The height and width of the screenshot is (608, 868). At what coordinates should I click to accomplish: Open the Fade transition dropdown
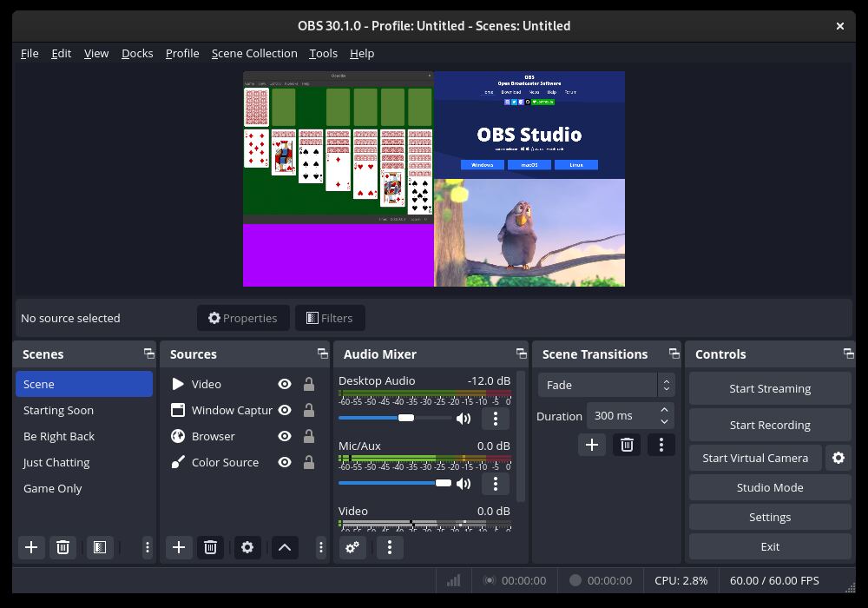click(x=602, y=385)
